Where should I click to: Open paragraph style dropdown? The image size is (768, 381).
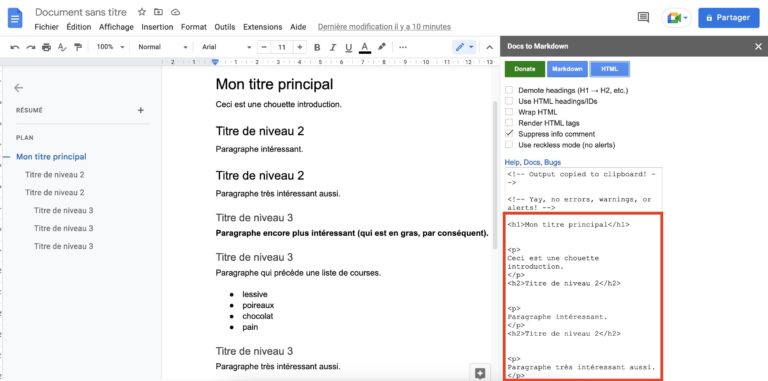[163, 47]
